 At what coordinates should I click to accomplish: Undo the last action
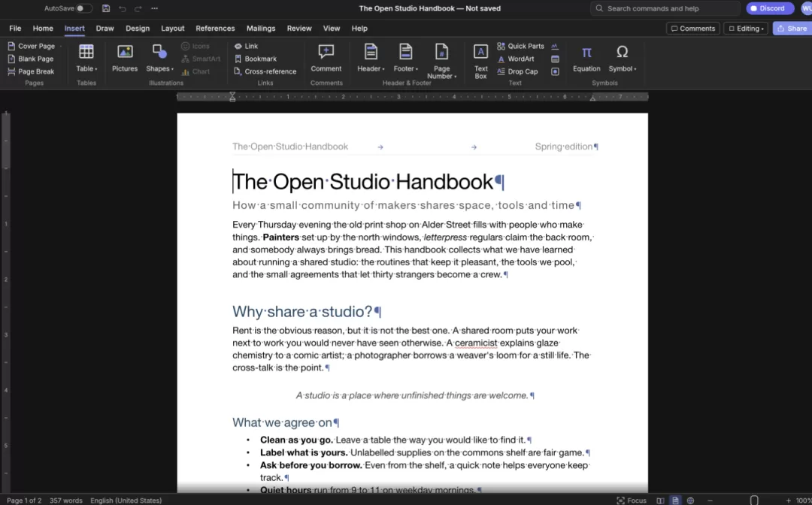coord(123,8)
